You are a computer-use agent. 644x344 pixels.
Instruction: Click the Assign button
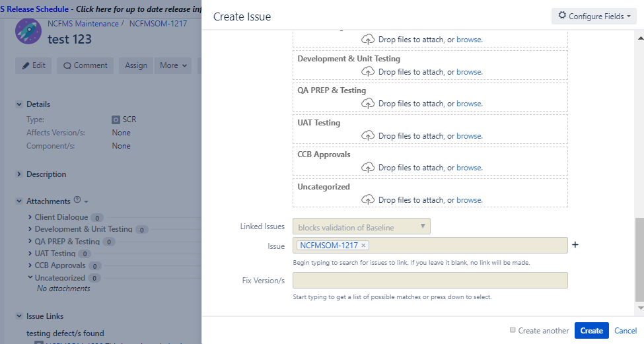tap(136, 65)
